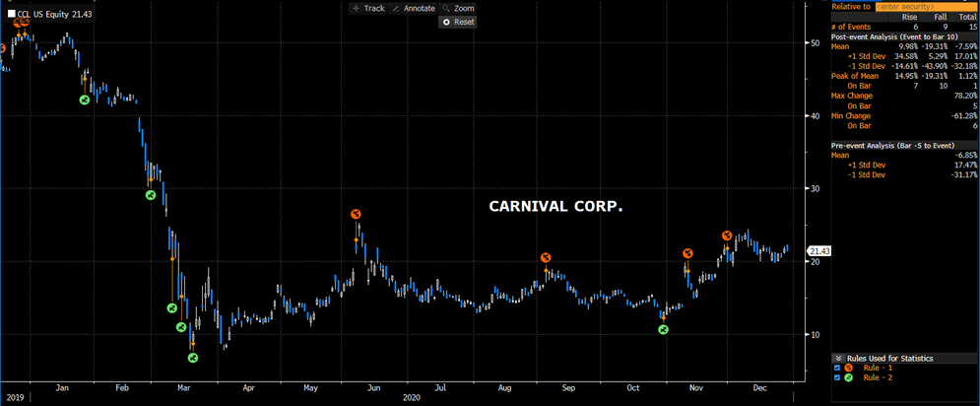Viewport: 980px width, 406px height.
Task: Click the green event marker near price 30
Action: tap(150, 194)
